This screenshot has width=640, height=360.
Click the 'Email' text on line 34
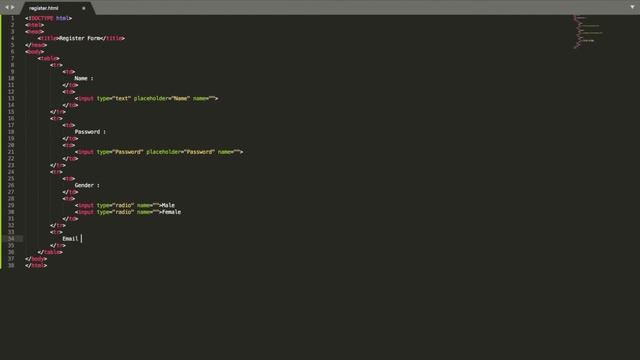pyautogui.click(x=70, y=239)
